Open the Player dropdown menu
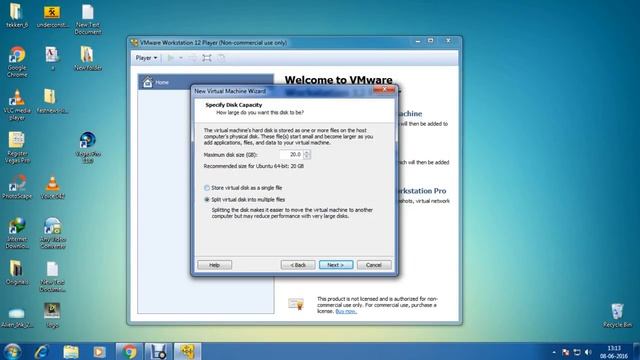Viewport: 640px width, 360px height. pos(146,58)
